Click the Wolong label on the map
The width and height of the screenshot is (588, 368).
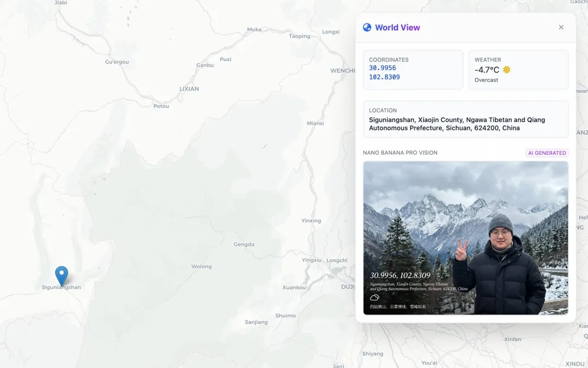201,267
